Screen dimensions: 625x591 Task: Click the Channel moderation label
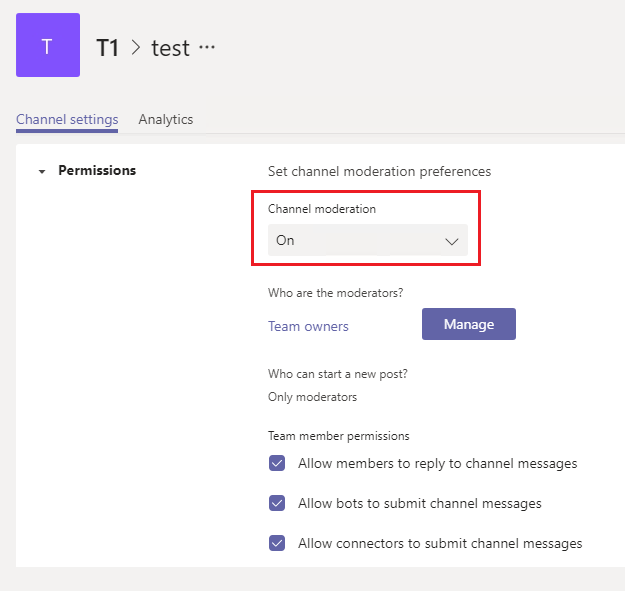point(322,209)
